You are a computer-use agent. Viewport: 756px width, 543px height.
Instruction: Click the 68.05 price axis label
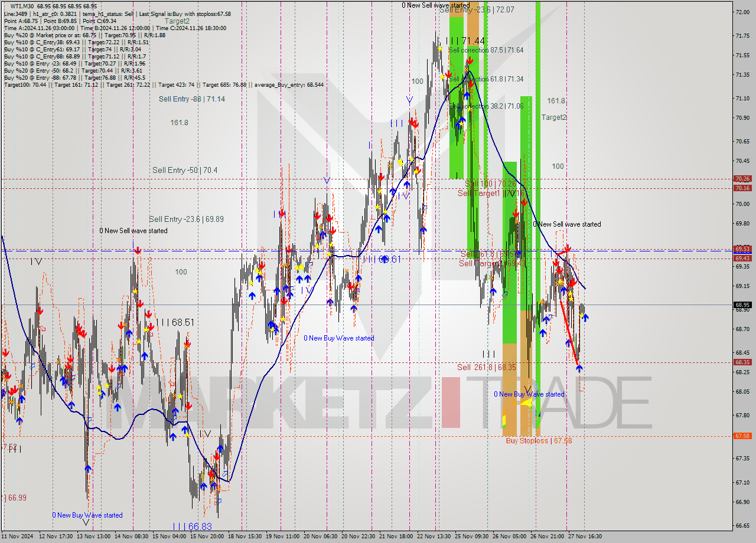pos(742,391)
